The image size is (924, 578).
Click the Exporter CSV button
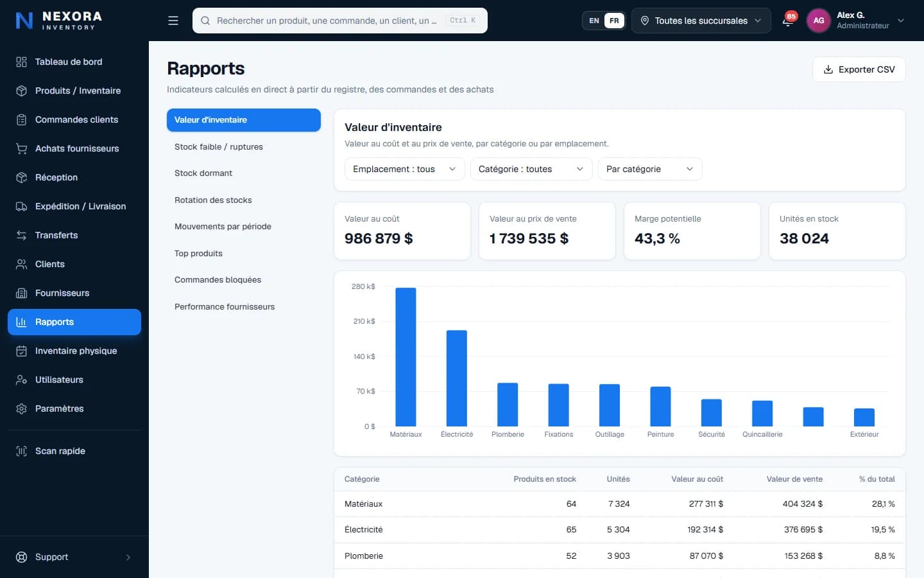(x=859, y=69)
